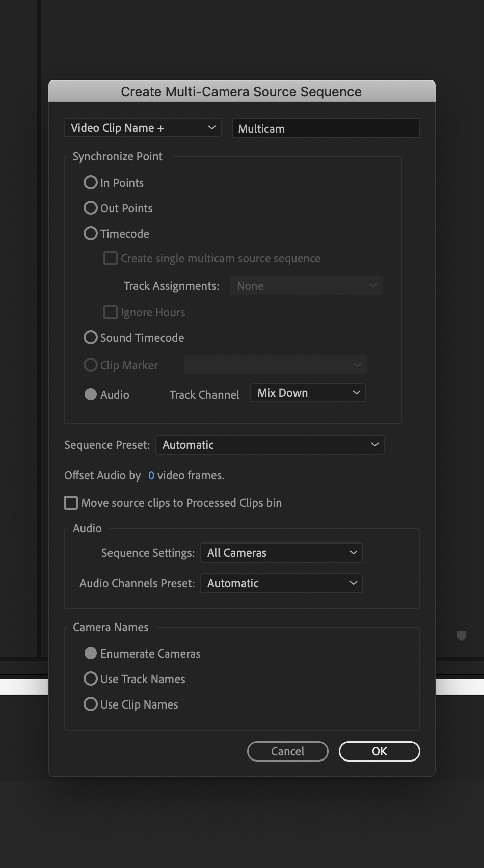Select the Out Points radio button

91,208
